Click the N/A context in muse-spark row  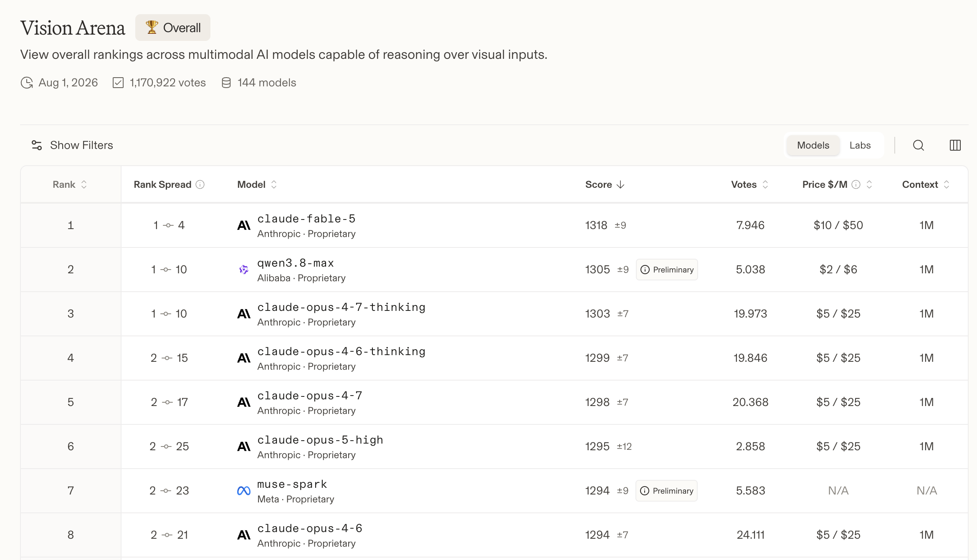tap(927, 491)
